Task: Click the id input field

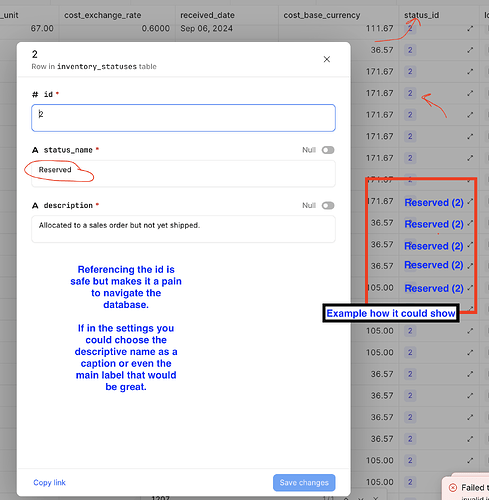Action: (x=183, y=118)
